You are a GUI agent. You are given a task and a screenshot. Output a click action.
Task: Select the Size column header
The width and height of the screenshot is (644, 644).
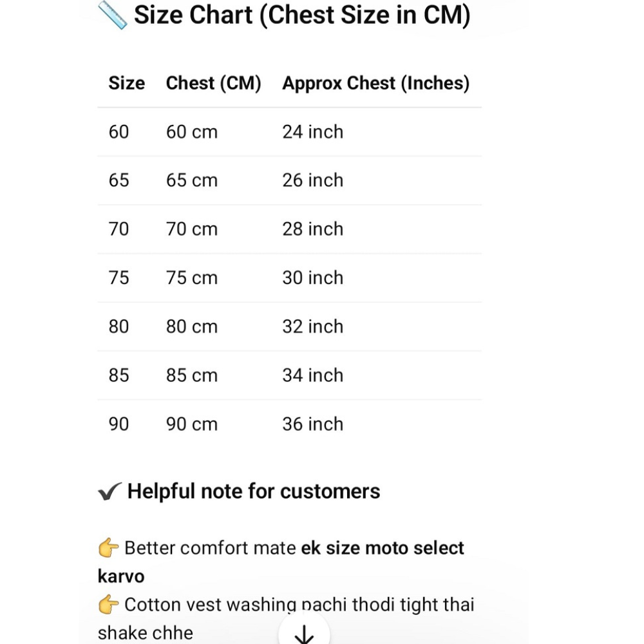click(127, 83)
